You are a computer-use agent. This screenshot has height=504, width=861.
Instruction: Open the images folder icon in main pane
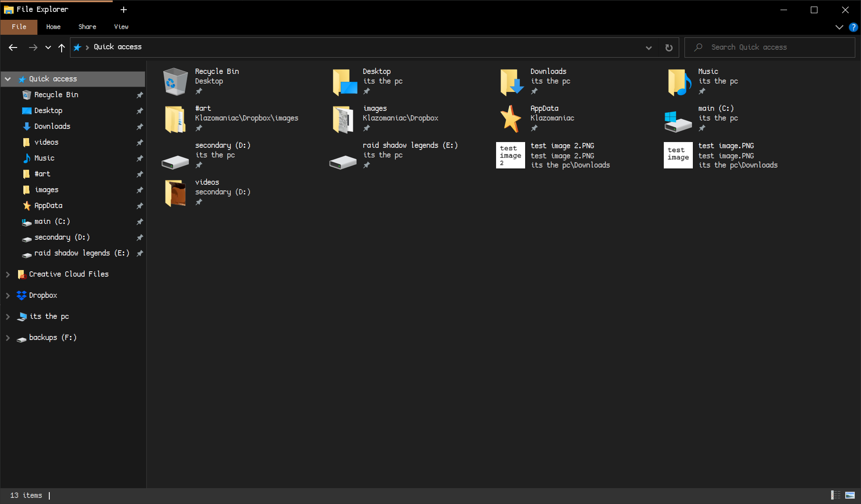343,119
